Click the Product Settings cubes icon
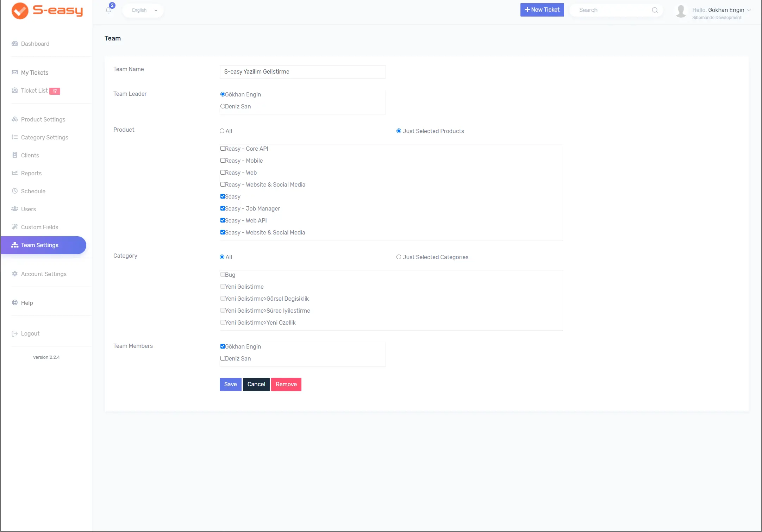The height and width of the screenshot is (532, 762). 15,119
